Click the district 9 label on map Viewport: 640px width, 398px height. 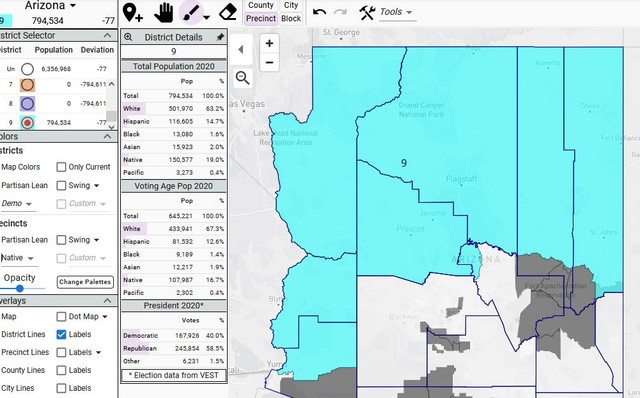click(404, 163)
